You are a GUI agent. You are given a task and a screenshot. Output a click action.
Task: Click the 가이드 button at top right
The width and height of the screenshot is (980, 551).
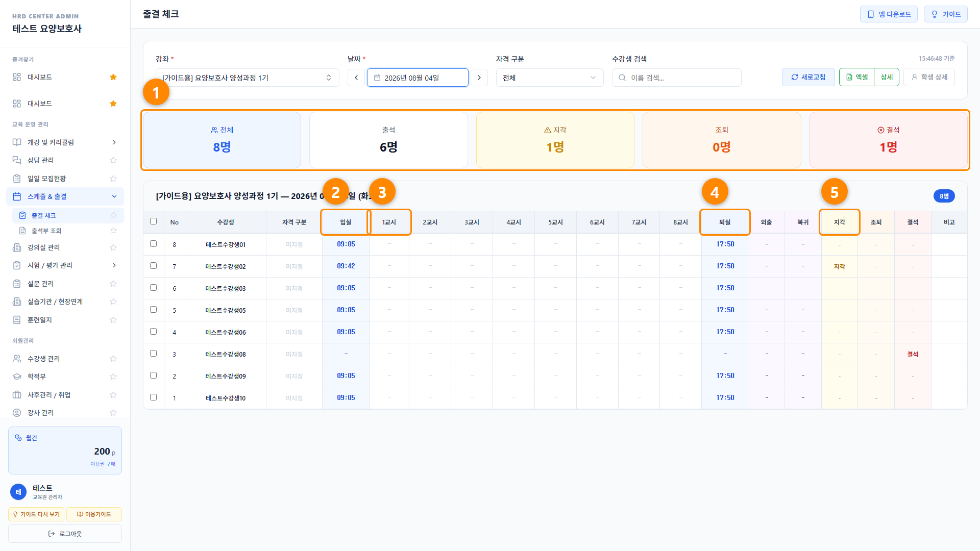(x=946, y=14)
